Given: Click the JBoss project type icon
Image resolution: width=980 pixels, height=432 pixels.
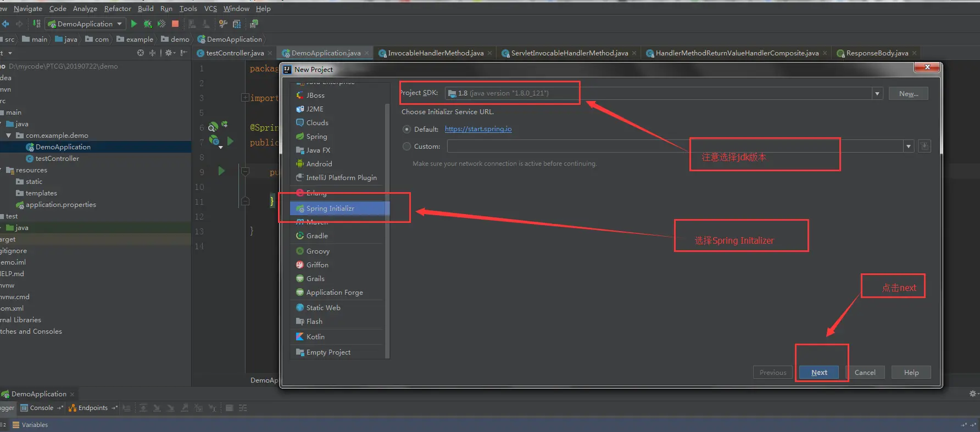Looking at the screenshot, I should (x=300, y=95).
